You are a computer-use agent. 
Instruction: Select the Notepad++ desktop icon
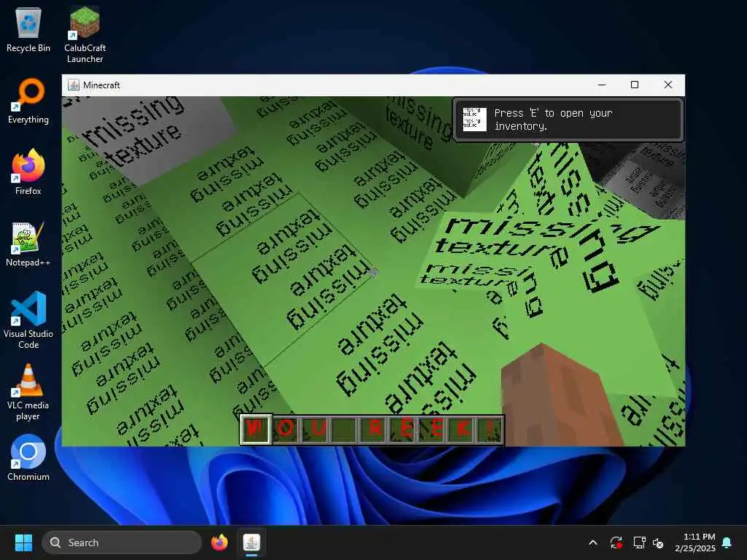[28, 244]
